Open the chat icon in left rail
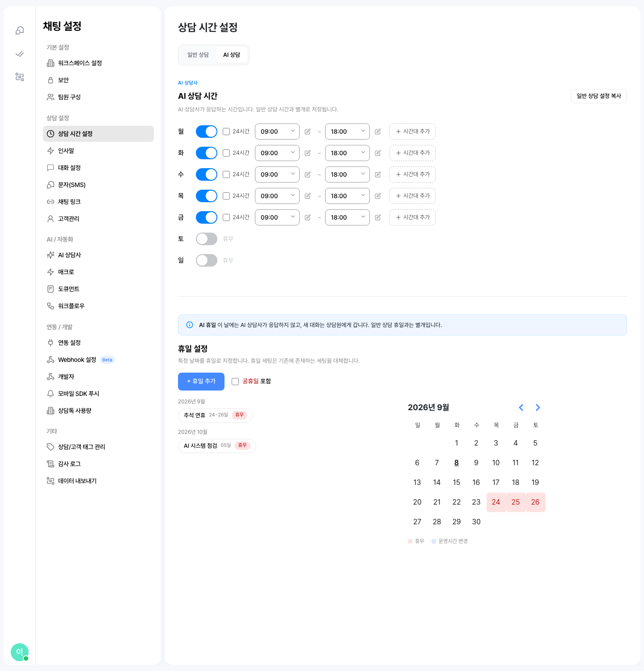The width and height of the screenshot is (644, 671). 20,30
